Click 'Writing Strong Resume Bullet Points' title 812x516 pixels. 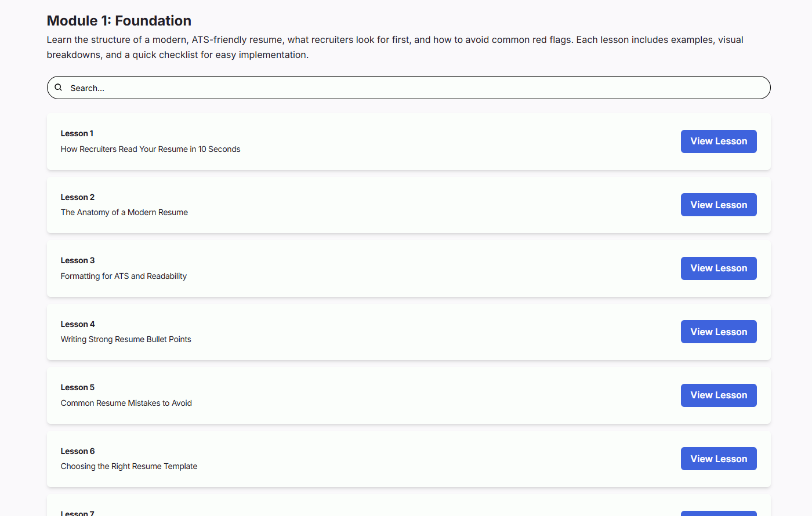click(x=126, y=339)
